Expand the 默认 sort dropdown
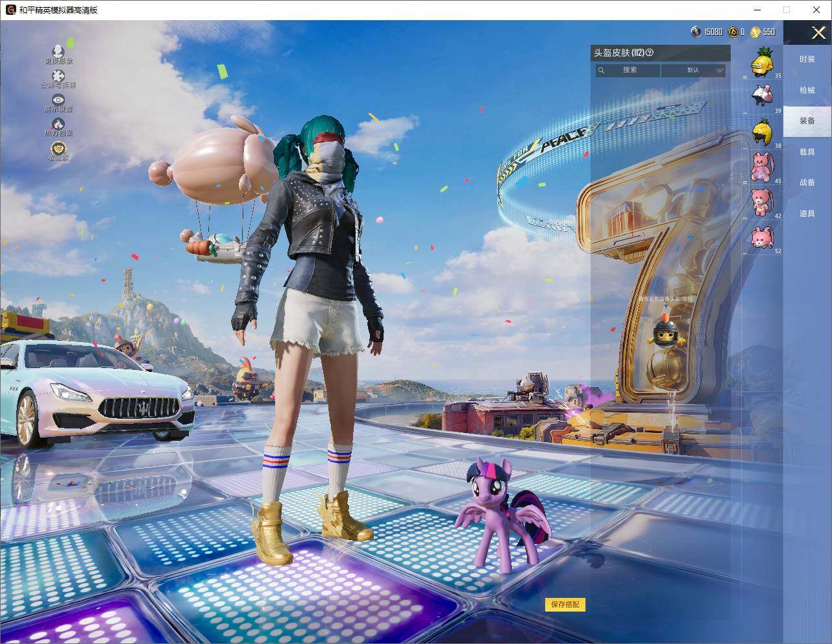This screenshot has width=832, height=644. (694, 70)
